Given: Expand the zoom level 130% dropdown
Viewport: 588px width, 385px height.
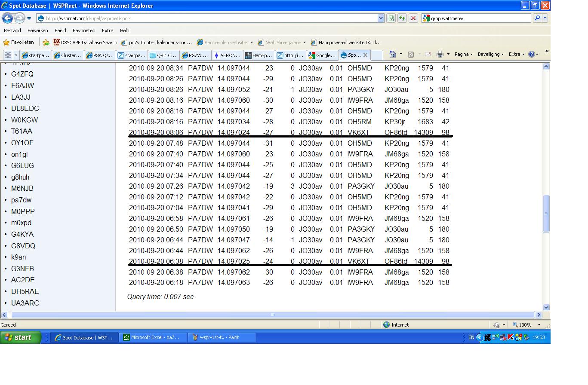Looking at the screenshot, I should [x=539, y=325].
